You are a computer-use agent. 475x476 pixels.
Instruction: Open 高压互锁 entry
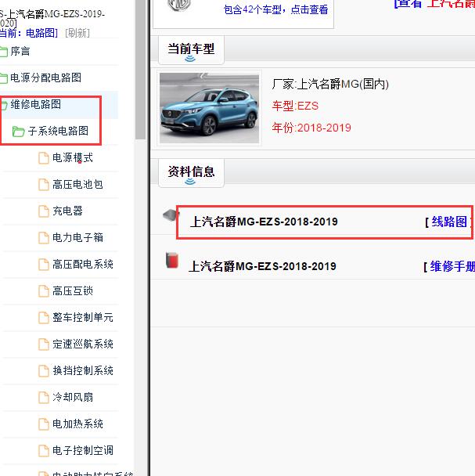click(x=73, y=290)
